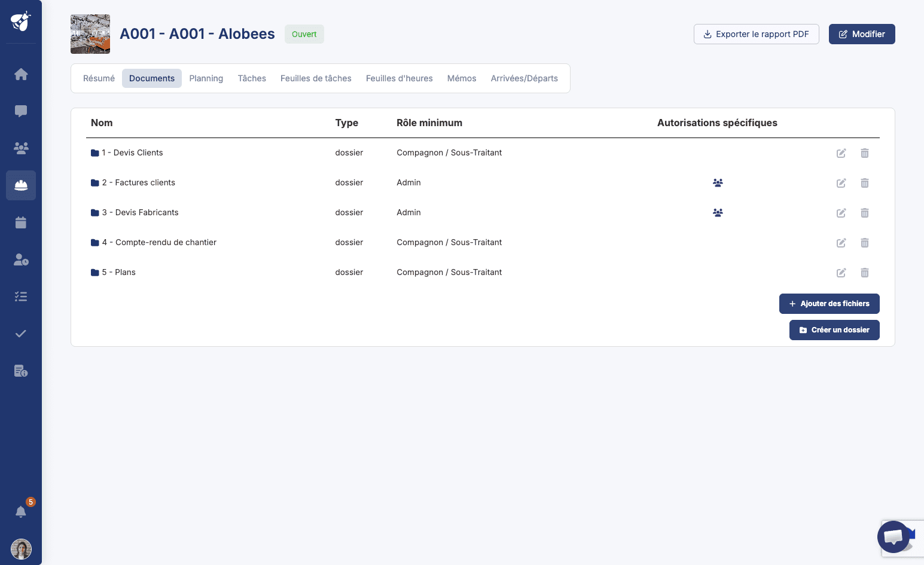Delete the 4 - Compte-rendu de chantier folder
This screenshot has height=565, width=924.
865,243
